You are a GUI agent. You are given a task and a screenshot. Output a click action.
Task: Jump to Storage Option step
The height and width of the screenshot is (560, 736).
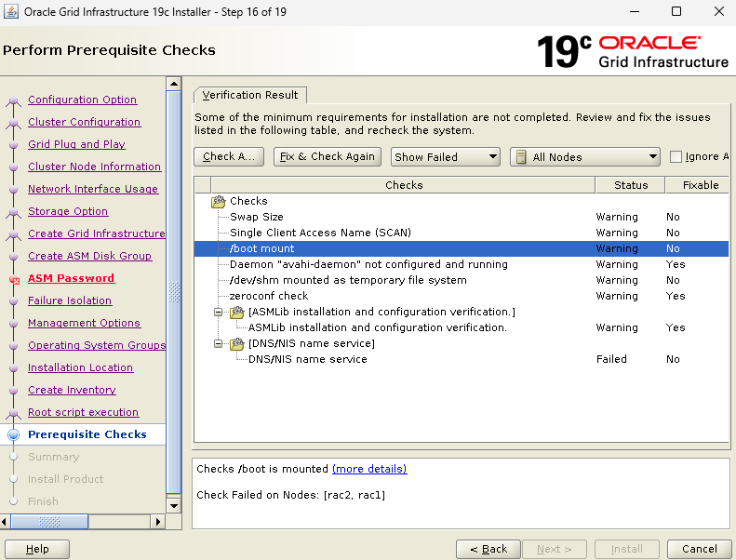click(x=68, y=211)
